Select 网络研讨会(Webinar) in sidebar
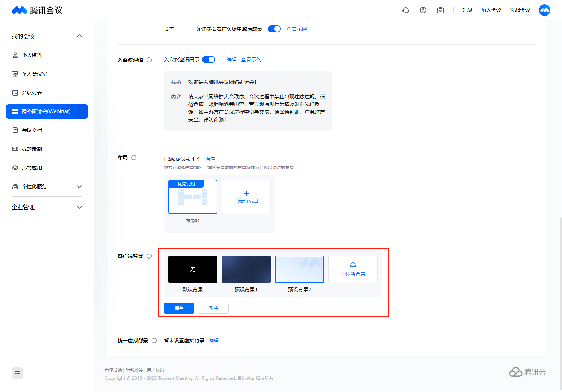 click(x=47, y=111)
